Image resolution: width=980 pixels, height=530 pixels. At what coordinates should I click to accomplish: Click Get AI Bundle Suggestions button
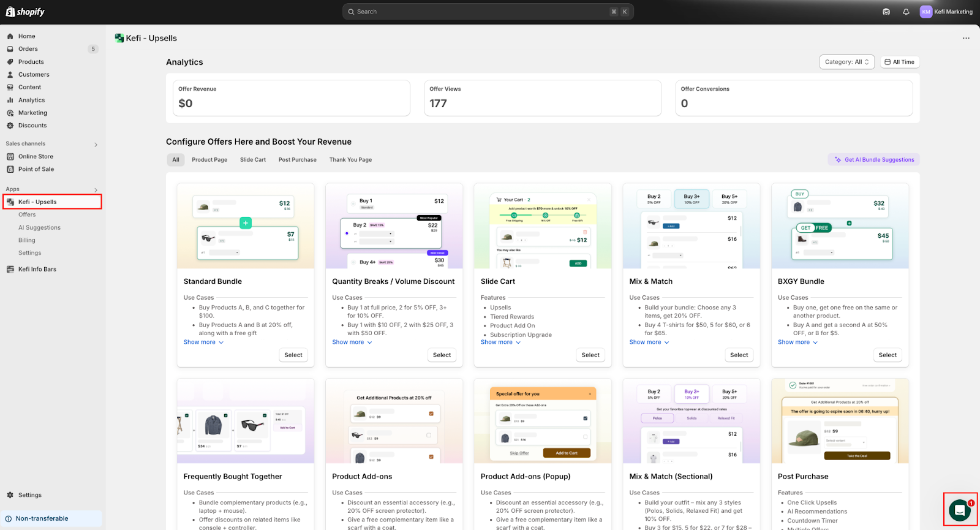[874, 160]
